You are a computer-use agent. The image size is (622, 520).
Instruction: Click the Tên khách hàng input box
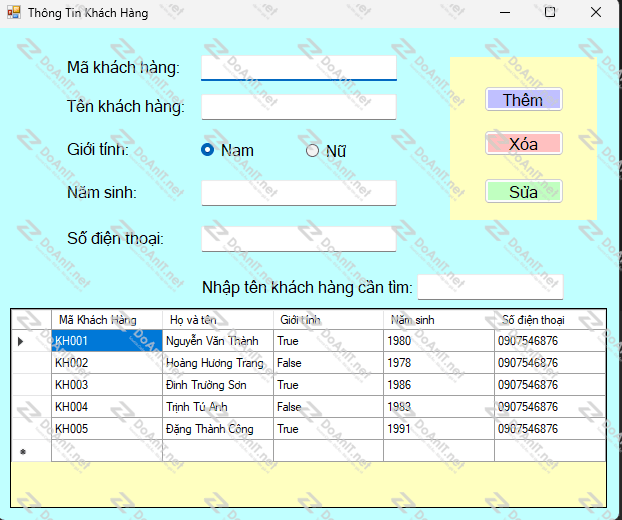(299, 107)
